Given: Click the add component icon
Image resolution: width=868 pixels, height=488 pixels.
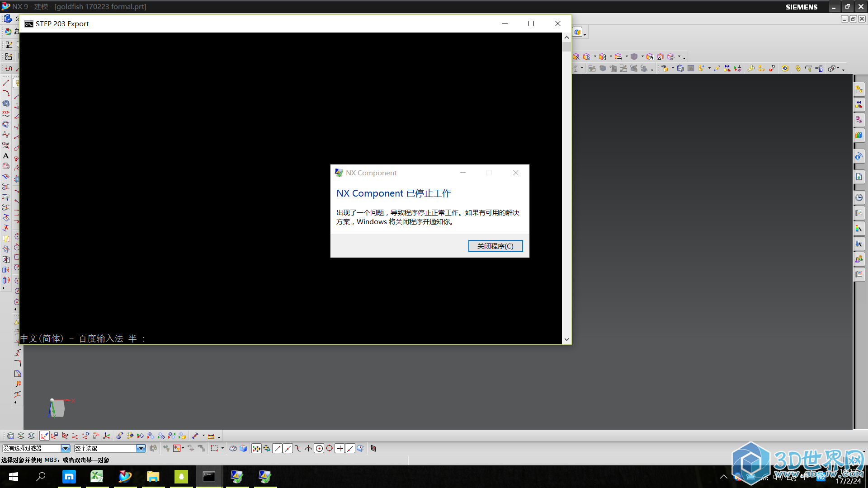Looking at the screenshot, I should coord(701,68).
